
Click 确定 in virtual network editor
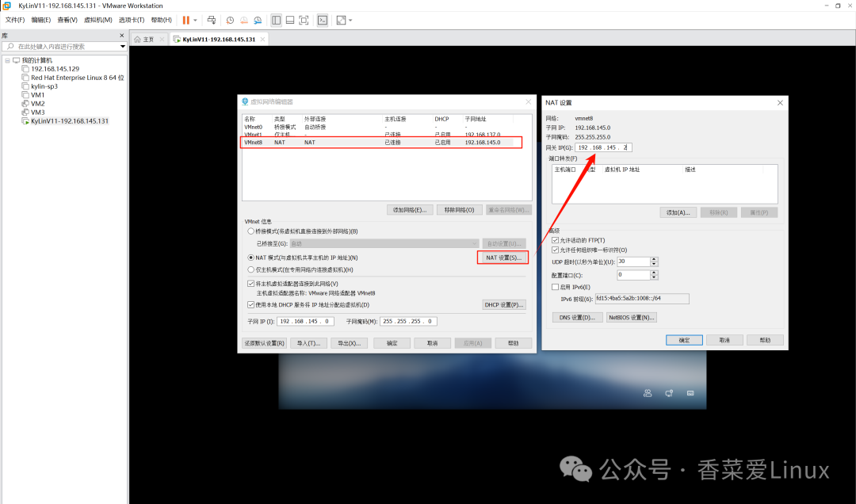(392, 343)
